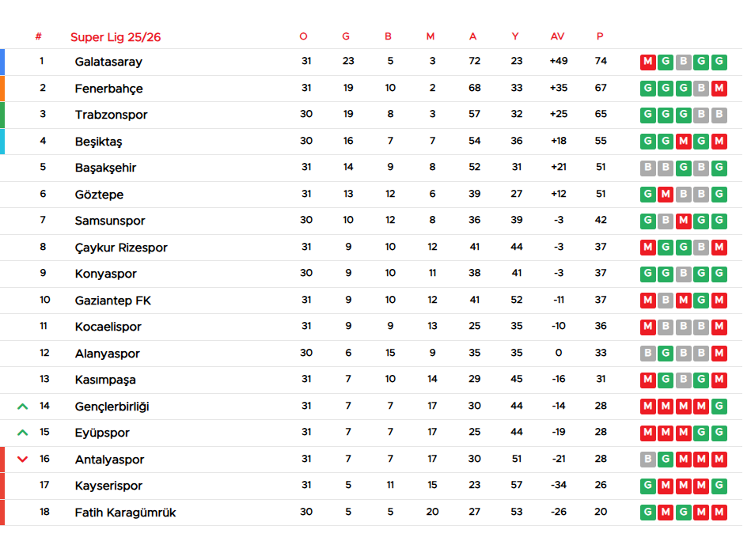
Task: Click Antalyaspor's green G form badge
Action: point(666,460)
